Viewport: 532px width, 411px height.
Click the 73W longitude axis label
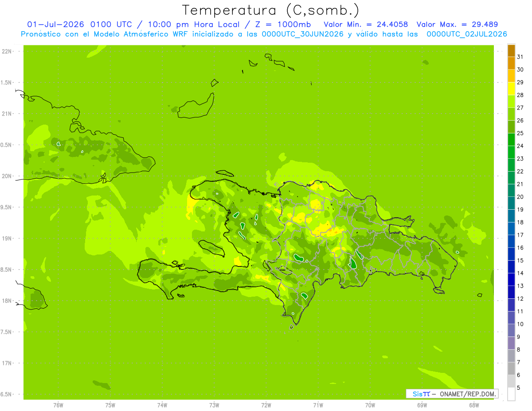coord(214,405)
